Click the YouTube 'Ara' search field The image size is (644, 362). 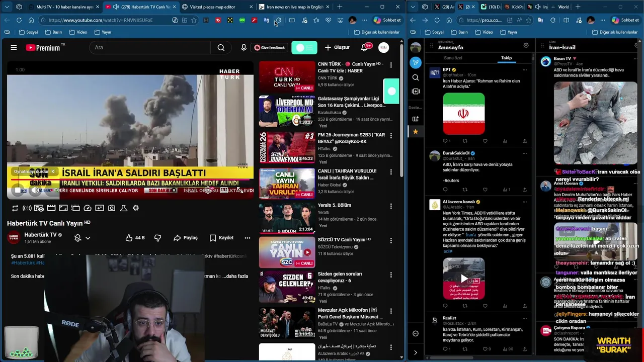pyautogui.click(x=150, y=48)
